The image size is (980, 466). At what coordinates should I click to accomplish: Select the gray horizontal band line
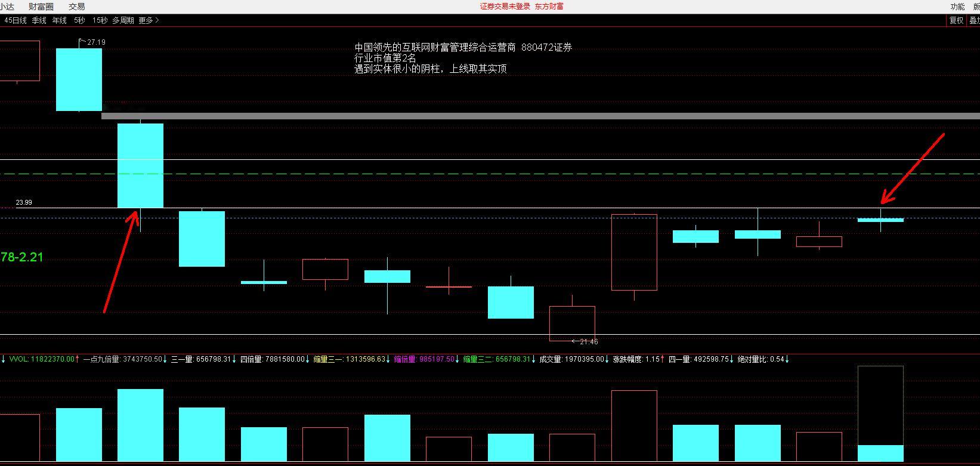(540, 116)
